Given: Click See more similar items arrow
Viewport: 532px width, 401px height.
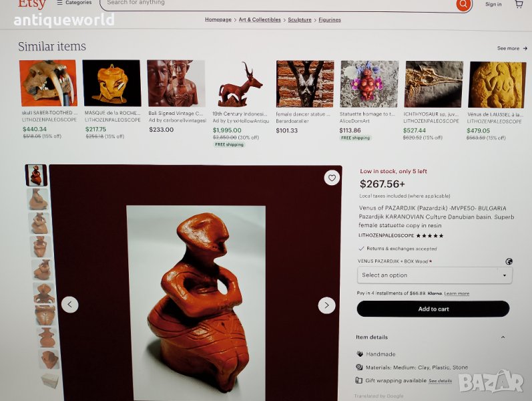Looking at the screenshot, I should [512, 48].
